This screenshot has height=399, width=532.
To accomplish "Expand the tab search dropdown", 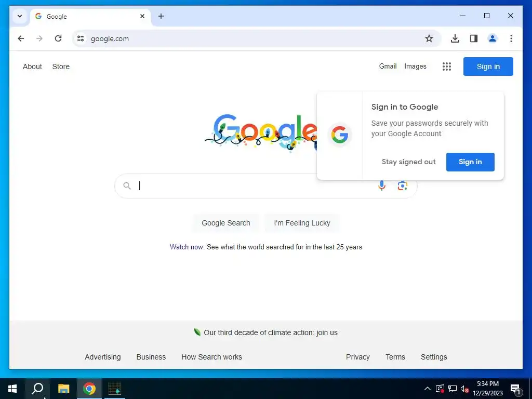I will pyautogui.click(x=20, y=16).
